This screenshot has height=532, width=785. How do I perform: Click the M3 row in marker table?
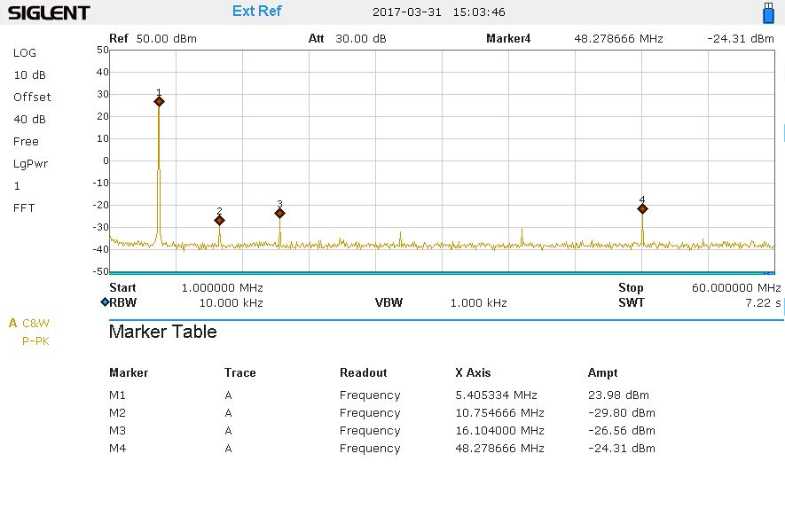click(x=382, y=431)
